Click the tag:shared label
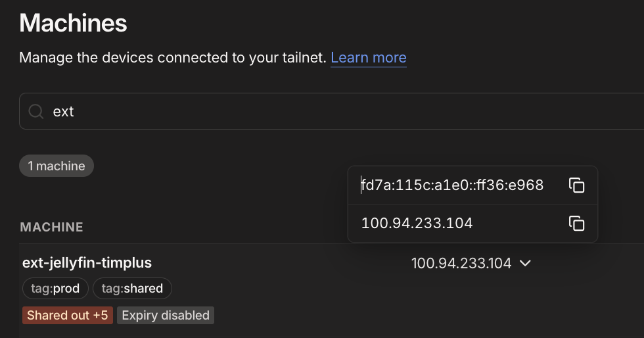 coord(132,288)
